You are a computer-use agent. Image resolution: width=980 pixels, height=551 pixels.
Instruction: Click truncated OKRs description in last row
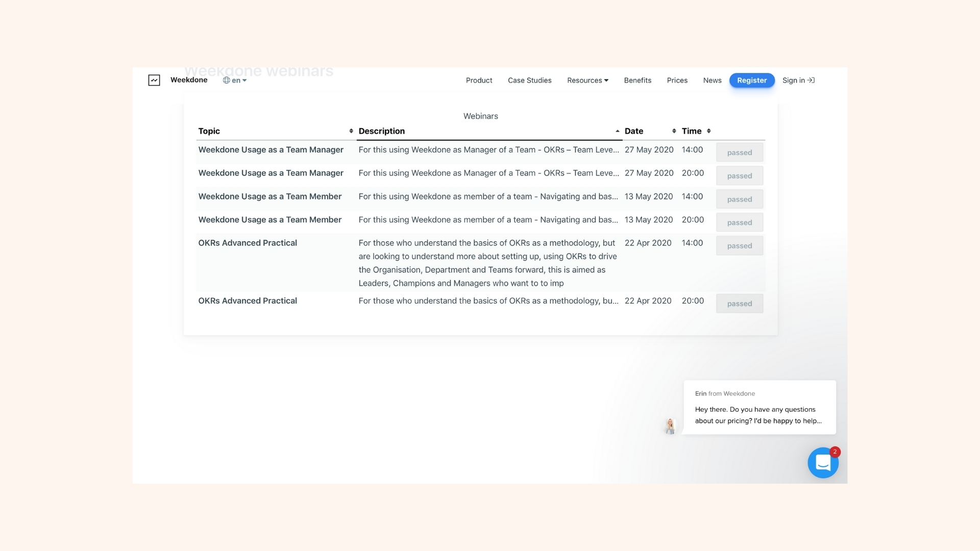(x=488, y=301)
